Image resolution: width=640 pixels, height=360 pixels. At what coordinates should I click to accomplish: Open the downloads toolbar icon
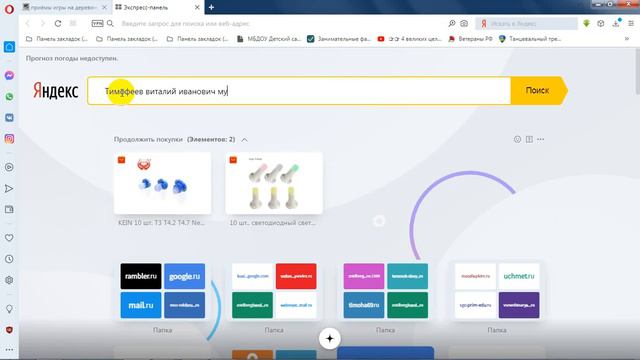click(616, 24)
